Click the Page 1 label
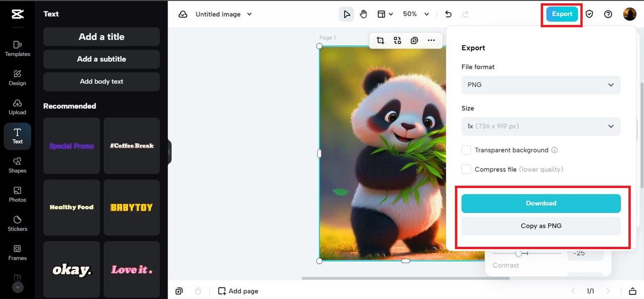Screen dimensions: 644x299 (328, 38)
